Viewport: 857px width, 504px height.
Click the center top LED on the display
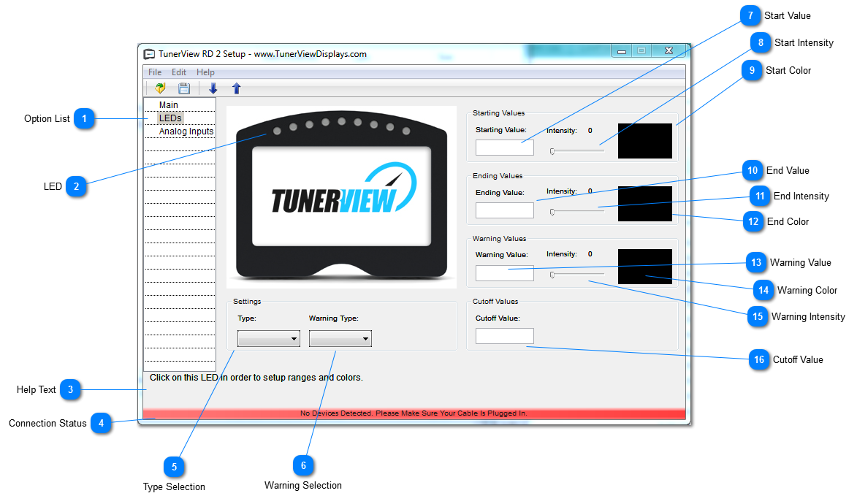coord(342,121)
